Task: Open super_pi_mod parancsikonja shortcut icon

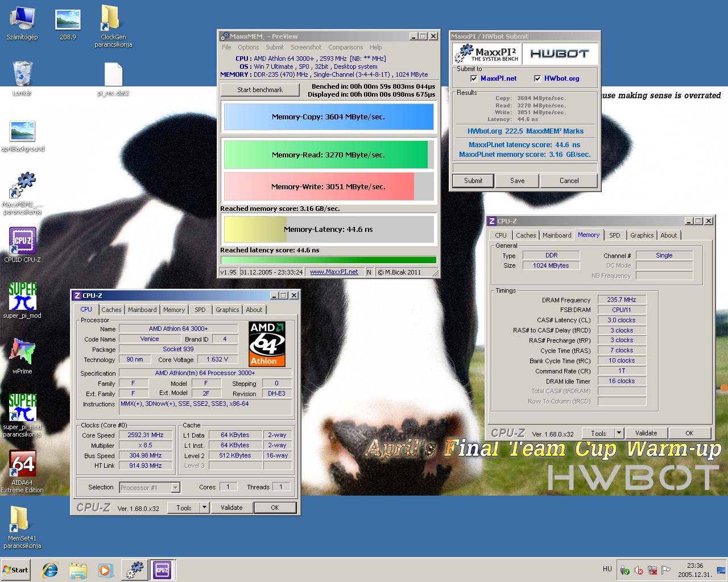Action: tap(22, 415)
